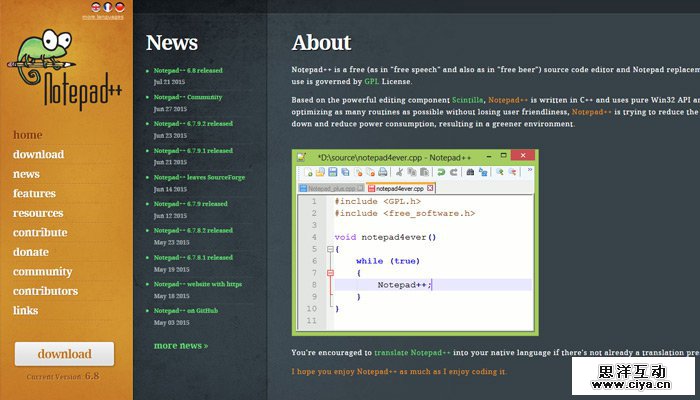Open the more languages link
Screen dimensions: 700x400
click(x=103, y=17)
